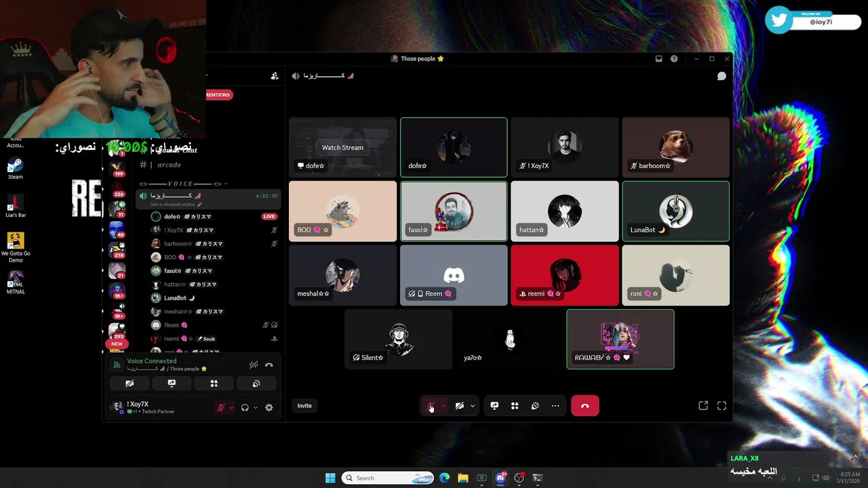The image size is (868, 488).
Task: Open soundboard from sidebar voice panel
Action: tap(256, 383)
